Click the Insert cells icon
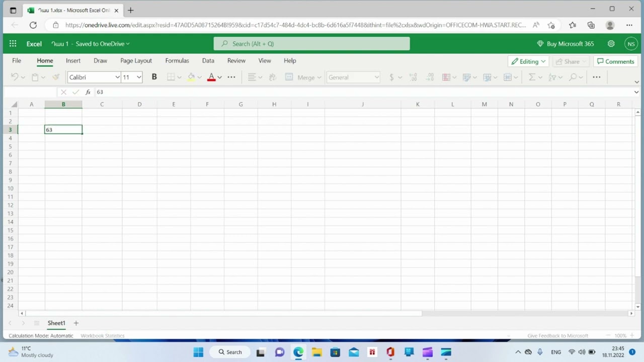Image resolution: width=644 pixels, height=362 pixels. [508, 77]
